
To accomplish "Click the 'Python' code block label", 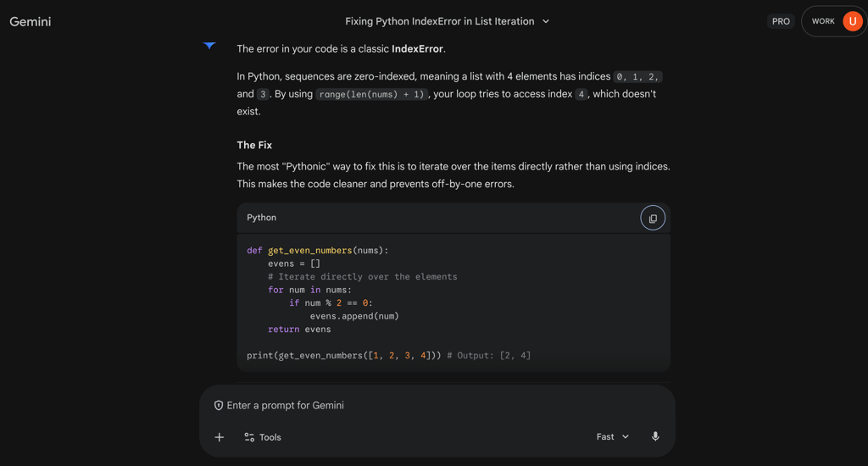I will click(261, 218).
